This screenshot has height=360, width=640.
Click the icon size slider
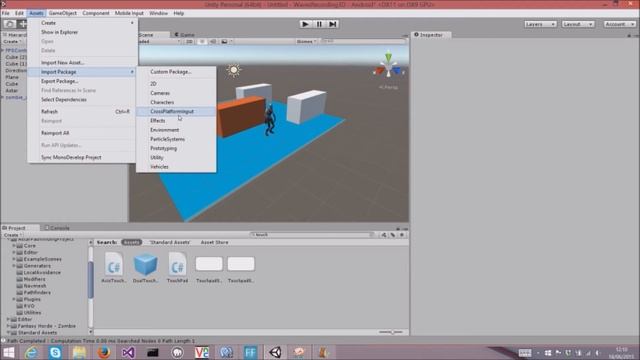pos(391,332)
